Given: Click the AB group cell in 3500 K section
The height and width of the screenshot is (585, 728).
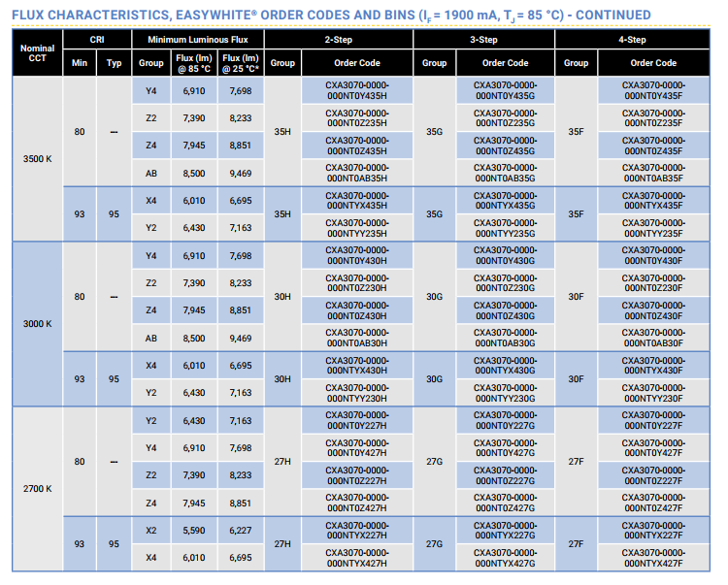Looking at the screenshot, I should click(x=150, y=173).
